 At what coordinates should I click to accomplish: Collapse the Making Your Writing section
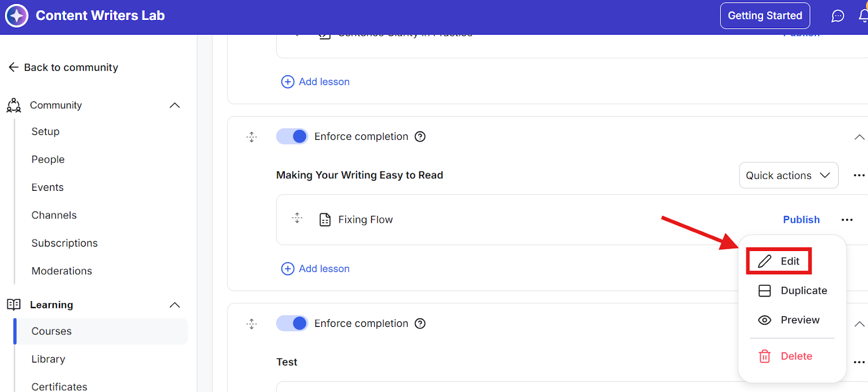pos(859,137)
